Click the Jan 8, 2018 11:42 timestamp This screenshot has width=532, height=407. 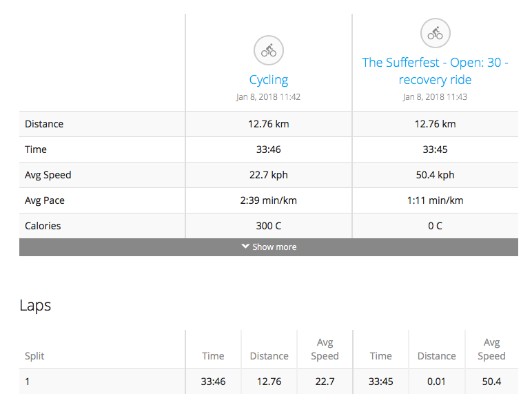click(268, 97)
